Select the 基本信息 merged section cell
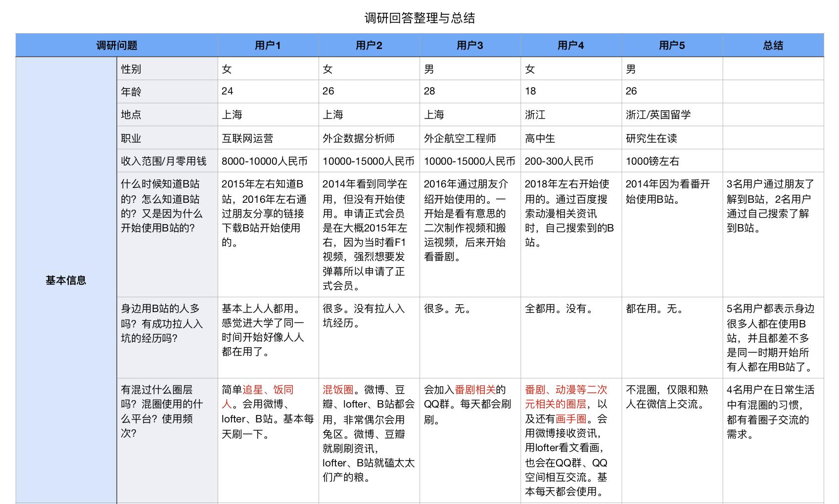Screen dimensions: 839x504 tap(65, 279)
